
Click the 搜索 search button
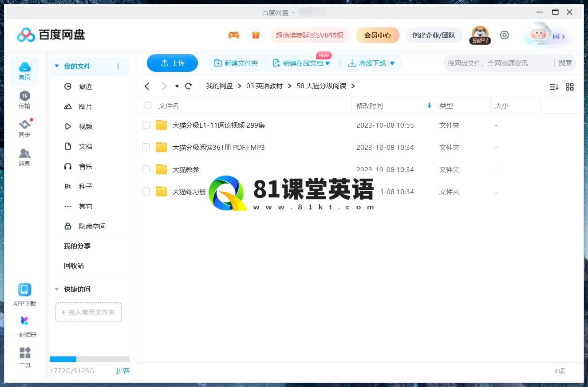[x=565, y=63]
